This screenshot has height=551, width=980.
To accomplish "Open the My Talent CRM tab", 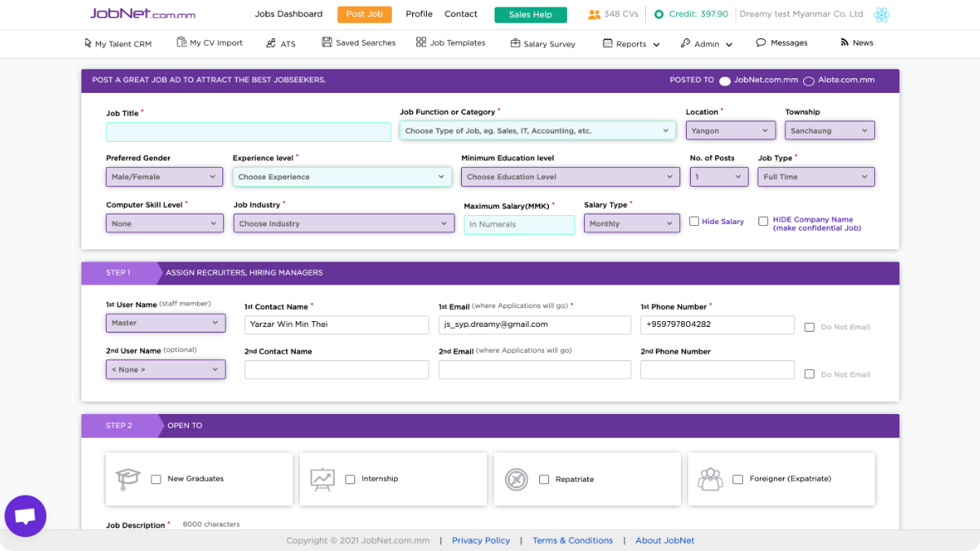I will [x=118, y=43].
